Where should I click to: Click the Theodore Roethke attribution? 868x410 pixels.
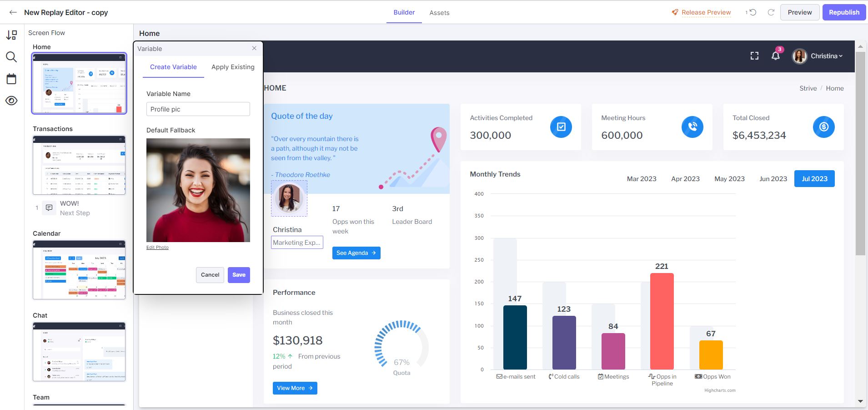tap(301, 175)
